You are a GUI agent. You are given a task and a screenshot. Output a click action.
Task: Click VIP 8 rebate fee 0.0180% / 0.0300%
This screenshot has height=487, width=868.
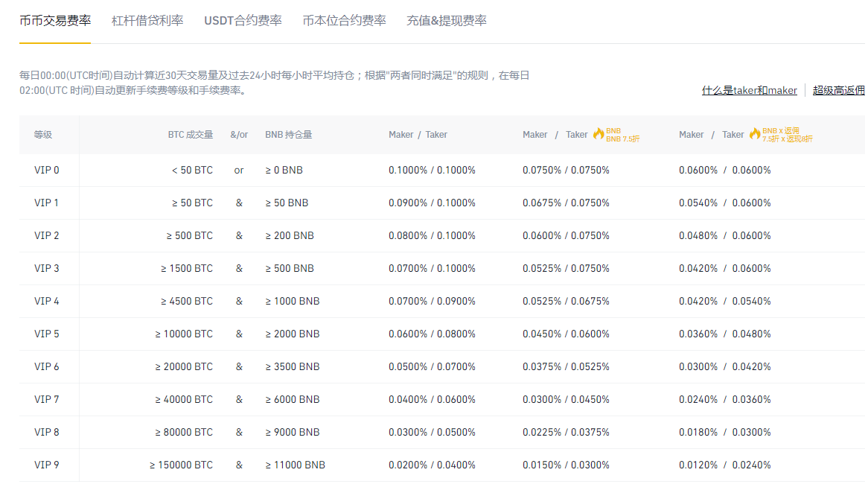724,432
